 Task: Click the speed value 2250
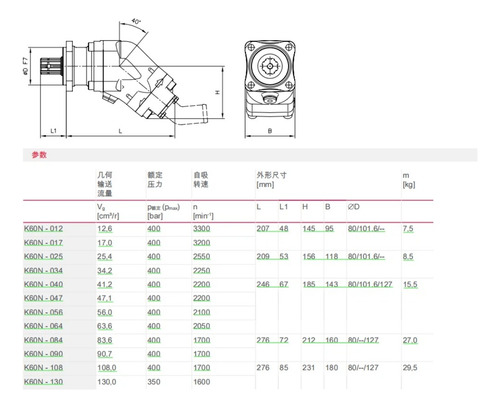pos(202,270)
